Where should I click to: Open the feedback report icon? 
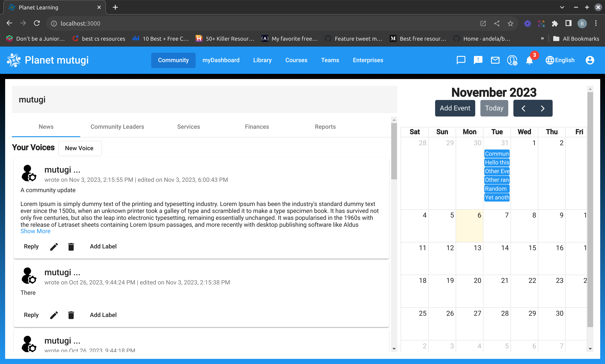tap(478, 60)
